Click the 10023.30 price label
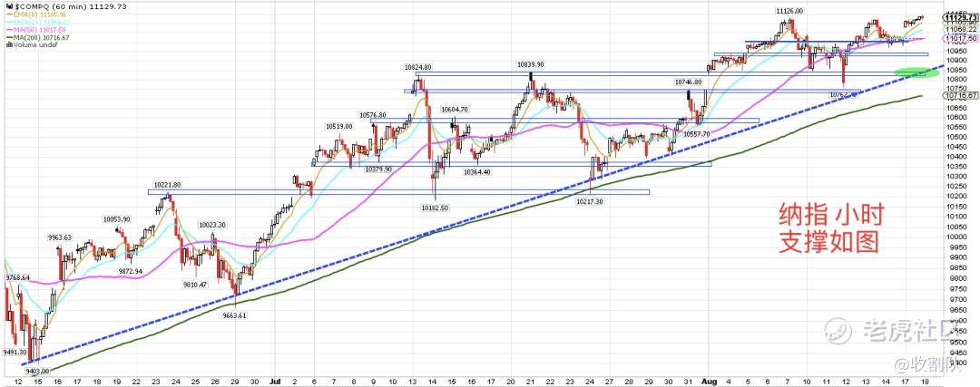980x387 pixels. 212,225
